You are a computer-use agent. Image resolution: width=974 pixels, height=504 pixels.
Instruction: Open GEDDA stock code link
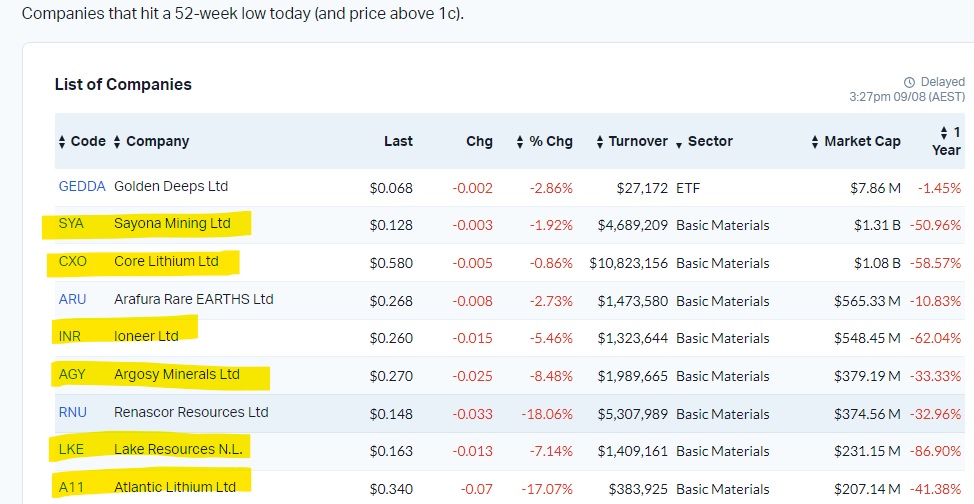pos(82,186)
